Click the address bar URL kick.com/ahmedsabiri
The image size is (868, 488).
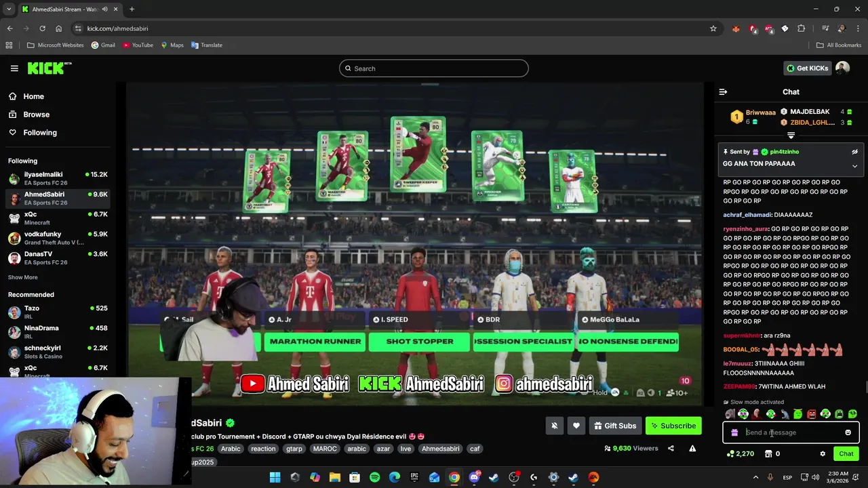117,28
